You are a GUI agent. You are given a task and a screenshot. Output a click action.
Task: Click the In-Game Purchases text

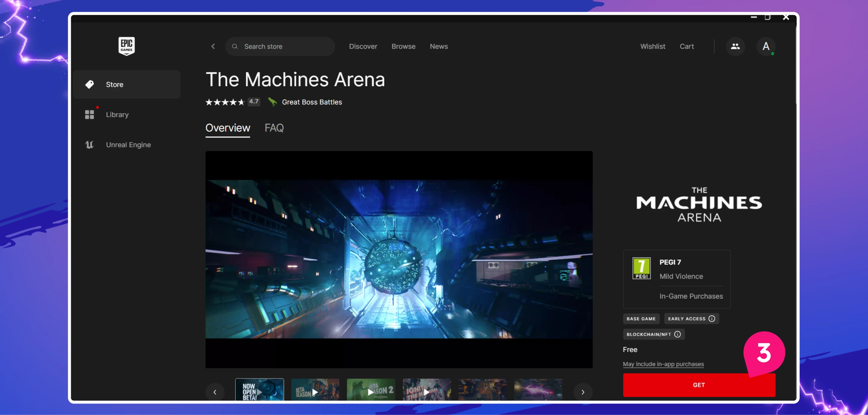691,296
